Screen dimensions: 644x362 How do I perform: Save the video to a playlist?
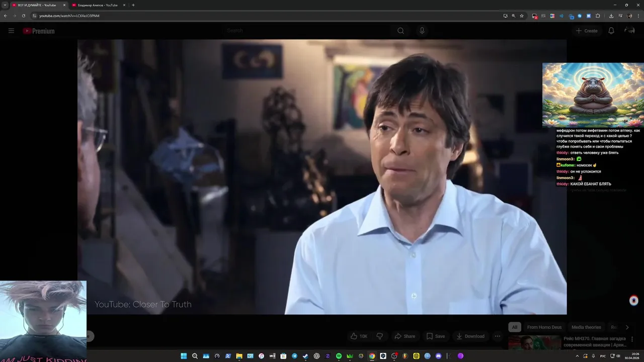click(436, 336)
